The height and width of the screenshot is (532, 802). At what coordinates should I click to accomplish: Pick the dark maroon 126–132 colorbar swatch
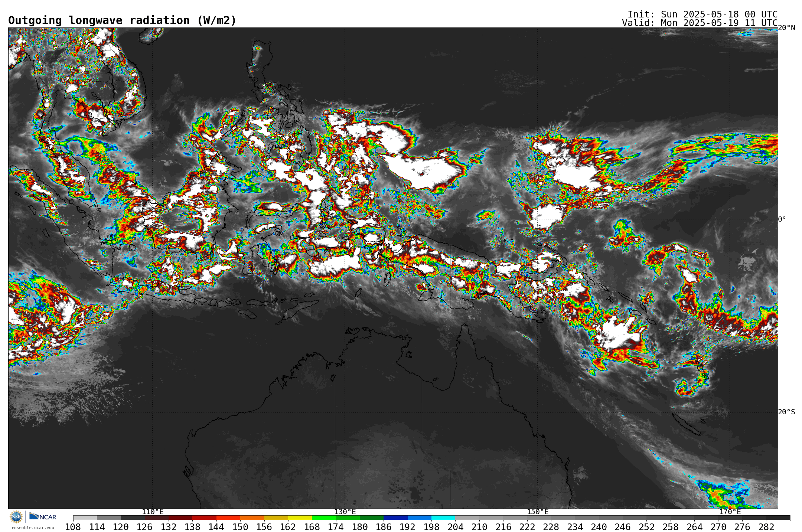pos(157,518)
